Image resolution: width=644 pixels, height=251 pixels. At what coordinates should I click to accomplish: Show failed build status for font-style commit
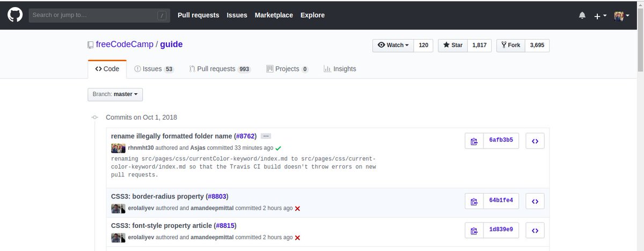pos(297,238)
